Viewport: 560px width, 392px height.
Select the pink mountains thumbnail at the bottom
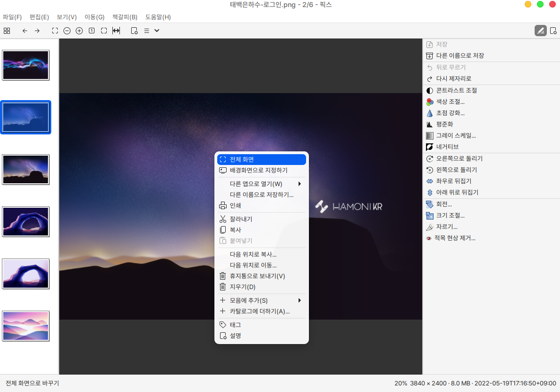click(x=26, y=326)
